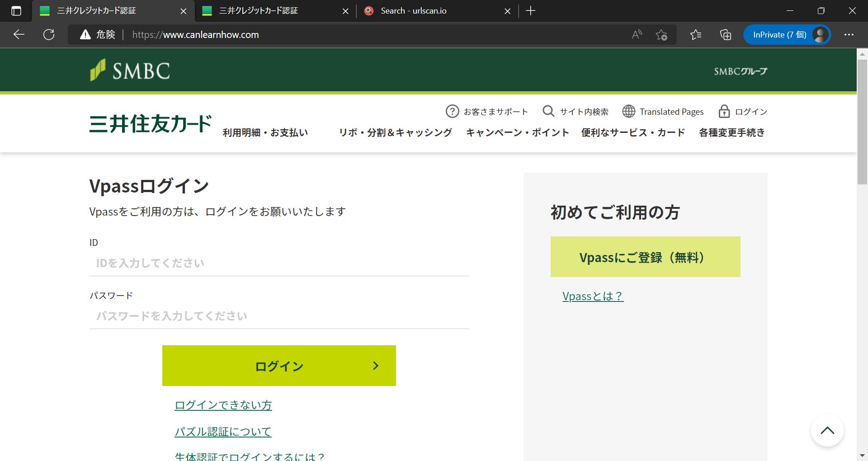Viewport: 868px width, 461px height.
Task: Open the リボ・分割＆キャッシング menu
Action: [396, 132]
